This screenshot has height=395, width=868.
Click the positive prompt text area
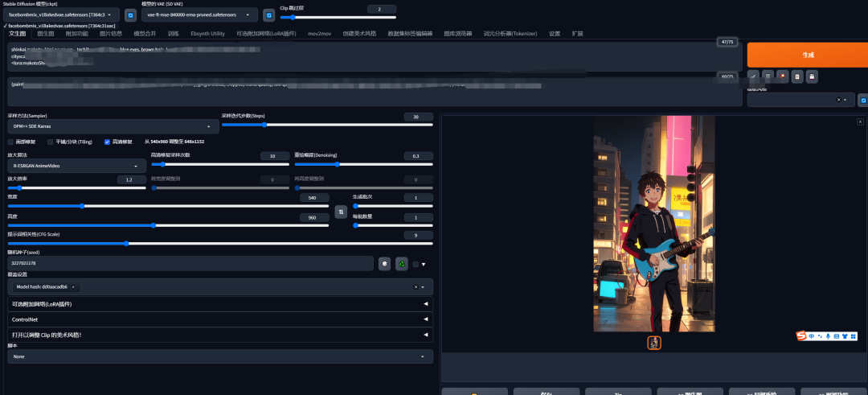click(x=375, y=56)
